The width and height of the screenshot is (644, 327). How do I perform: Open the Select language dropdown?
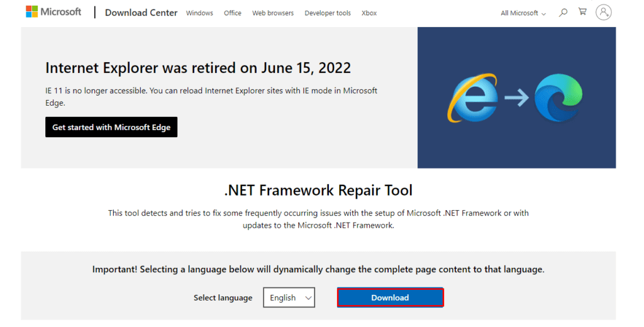click(x=289, y=297)
